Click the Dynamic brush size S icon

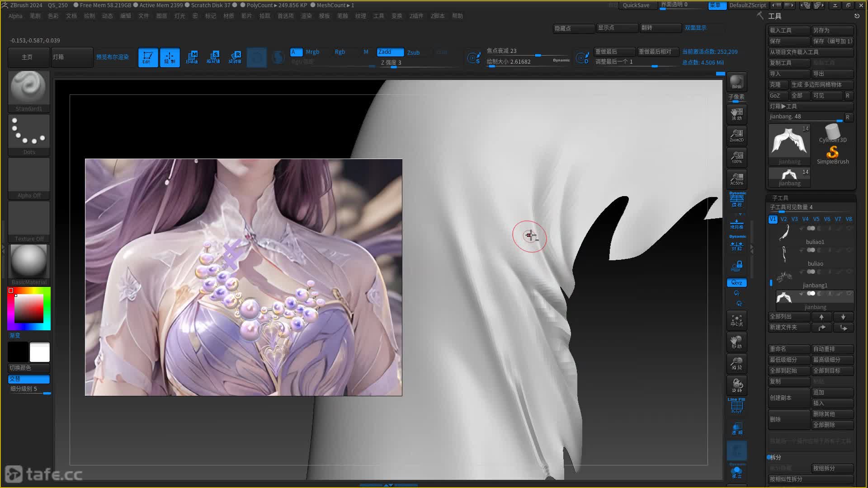(x=474, y=58)
